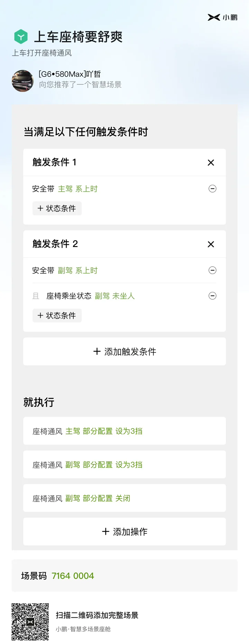Close trigger condition 1 with X
The width and height of the screenshot is (249, 644).
point(211,162)
